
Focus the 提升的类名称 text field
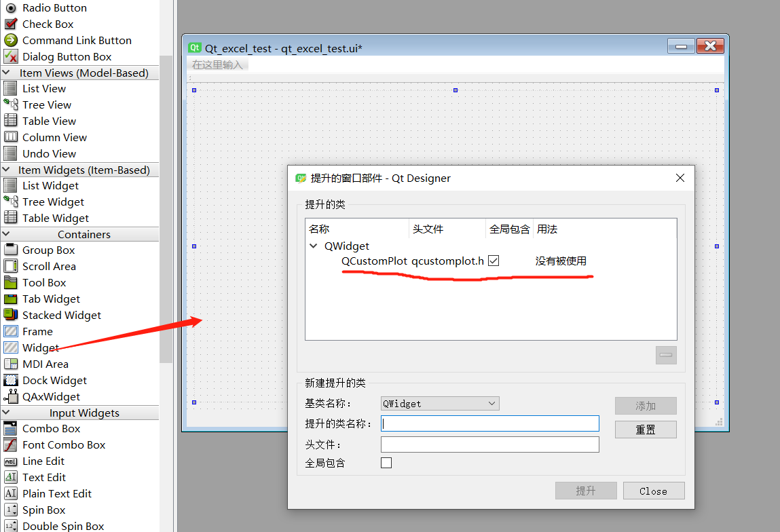(490, 423)
